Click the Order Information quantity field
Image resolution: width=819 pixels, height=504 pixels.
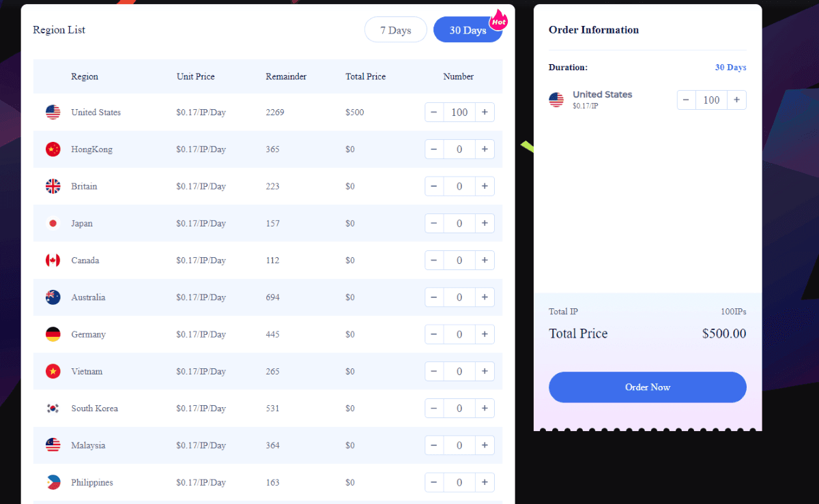[x=711, y=100]
